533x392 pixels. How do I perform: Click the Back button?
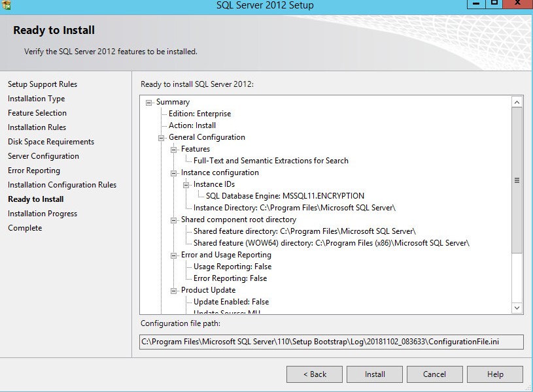click(x=315, y=374)
